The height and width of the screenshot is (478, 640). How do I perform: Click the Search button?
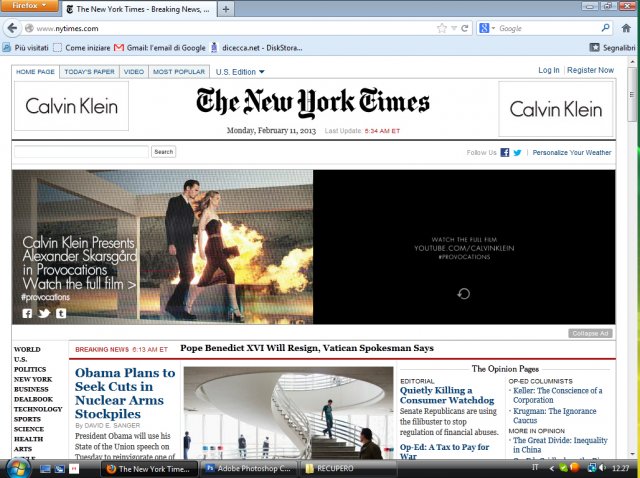pyautogui.click(x=163, y=151)
